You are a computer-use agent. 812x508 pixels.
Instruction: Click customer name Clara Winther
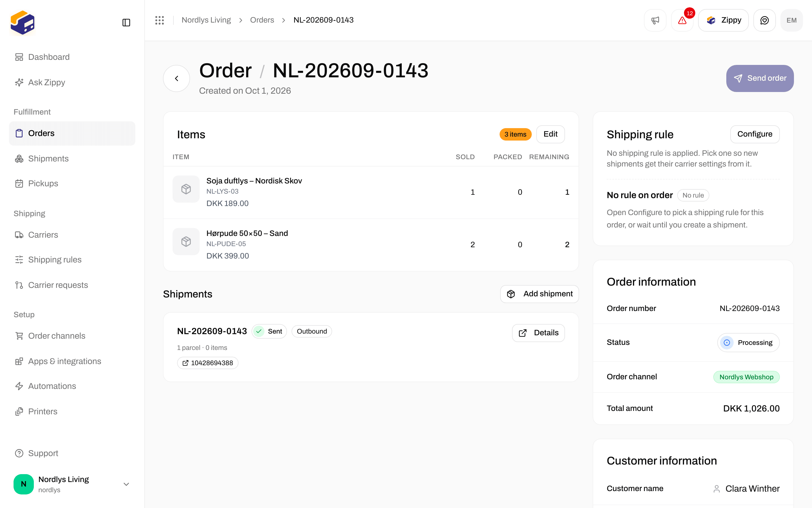pyautogui.click(x=752, y=489)
